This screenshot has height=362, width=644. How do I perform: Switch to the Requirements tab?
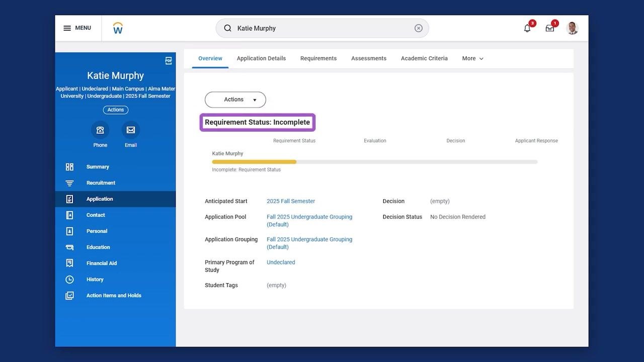(x=318, y=58)
